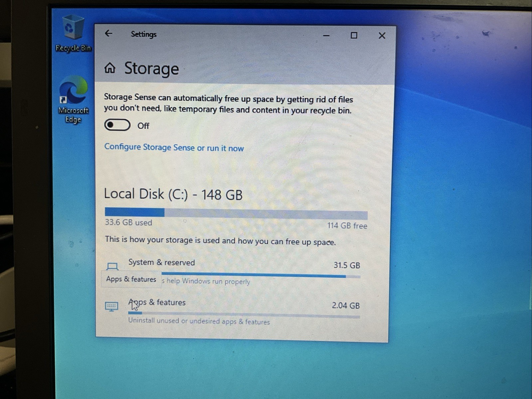Click the 'Local Disk (C:) - 148 GB' heading
This screenshot has height=399, width=532.
coord(173,194)
